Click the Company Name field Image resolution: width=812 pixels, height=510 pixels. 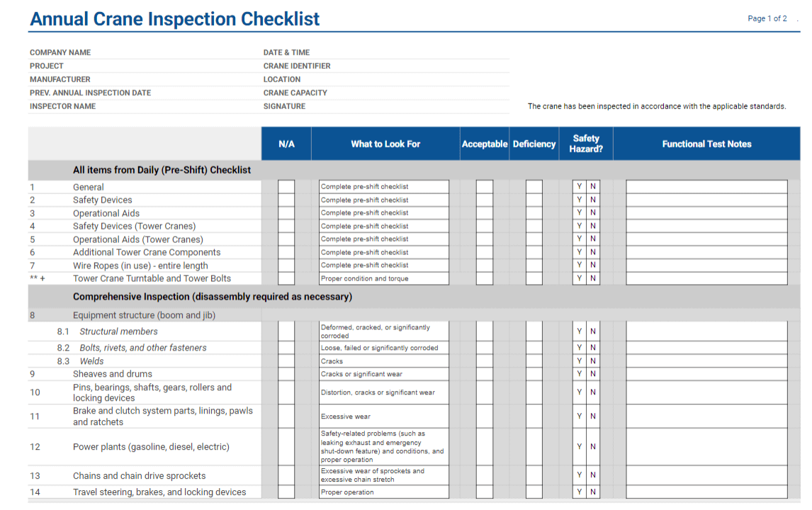(x=176, y=52)
